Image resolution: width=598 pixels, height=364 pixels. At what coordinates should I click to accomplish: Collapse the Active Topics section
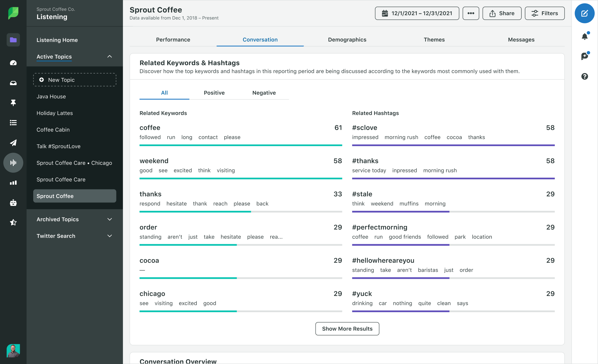(110, 56)
